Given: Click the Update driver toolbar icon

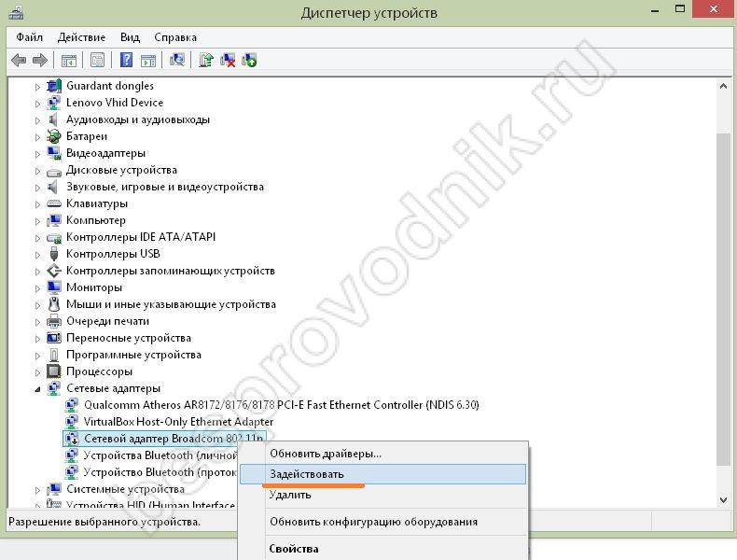Looking at the screenshot, I should (x=206, y=60).
